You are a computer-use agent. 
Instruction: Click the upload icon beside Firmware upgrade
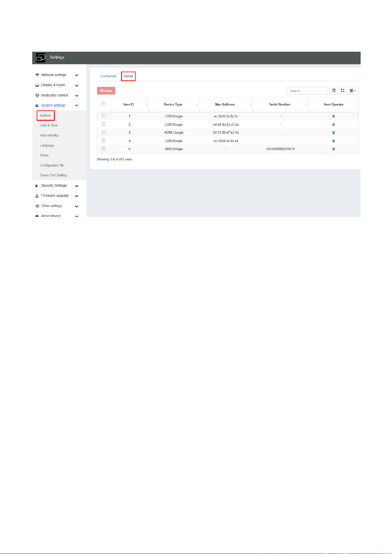point(37,196)
